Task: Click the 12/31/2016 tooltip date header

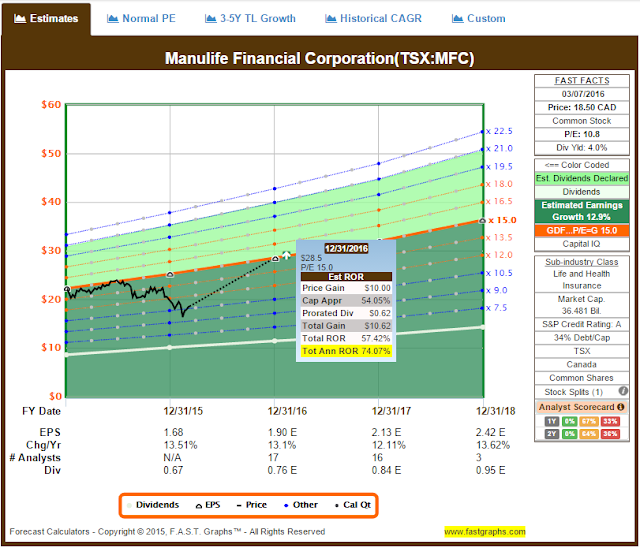Action: (346, 248)
